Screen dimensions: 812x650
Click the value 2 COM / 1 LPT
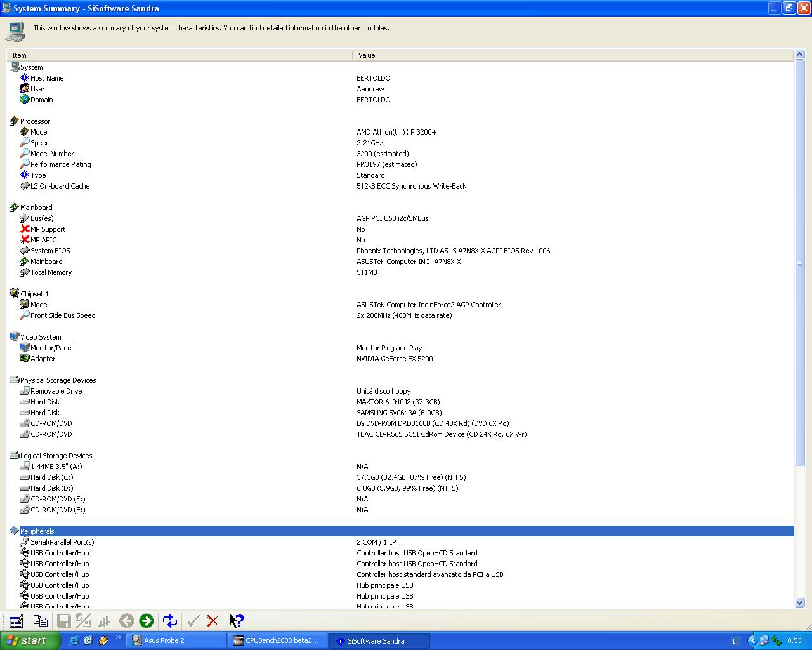tap(378, 542)
